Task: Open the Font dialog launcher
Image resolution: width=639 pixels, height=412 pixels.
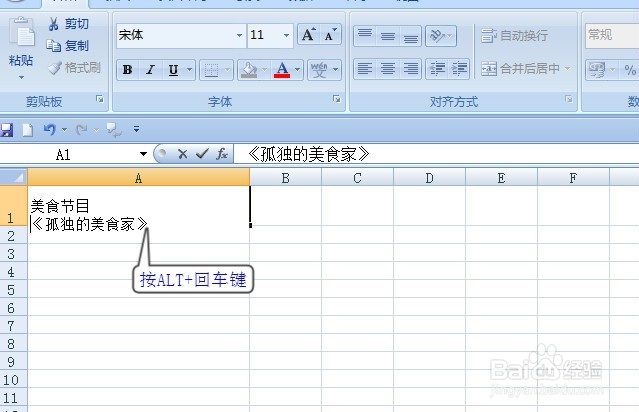Action: [x=337, y=99]
